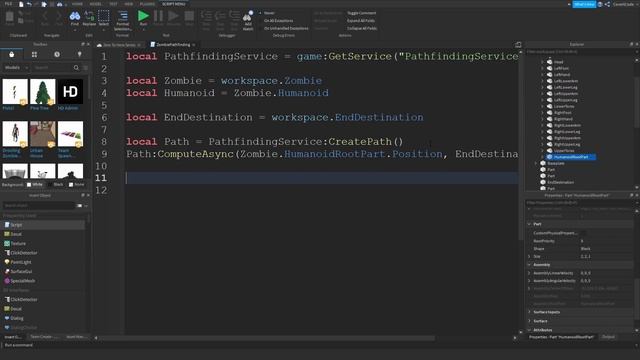Select the Head part in Explorer
This screenshot has height=360, width=640.
[558, 62]
